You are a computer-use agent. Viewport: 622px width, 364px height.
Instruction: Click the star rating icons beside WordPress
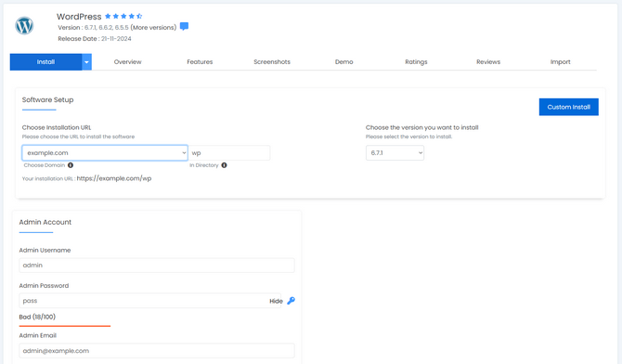click(123, 17)
